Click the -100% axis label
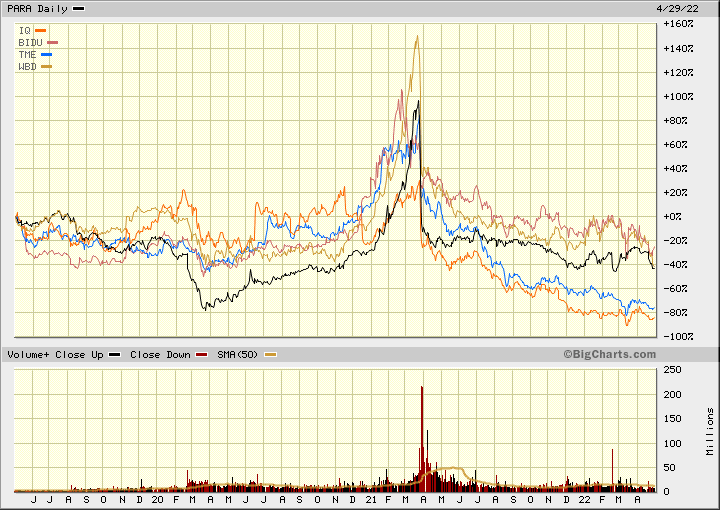This screenshot has height=510, width=720. click(678, 337)
